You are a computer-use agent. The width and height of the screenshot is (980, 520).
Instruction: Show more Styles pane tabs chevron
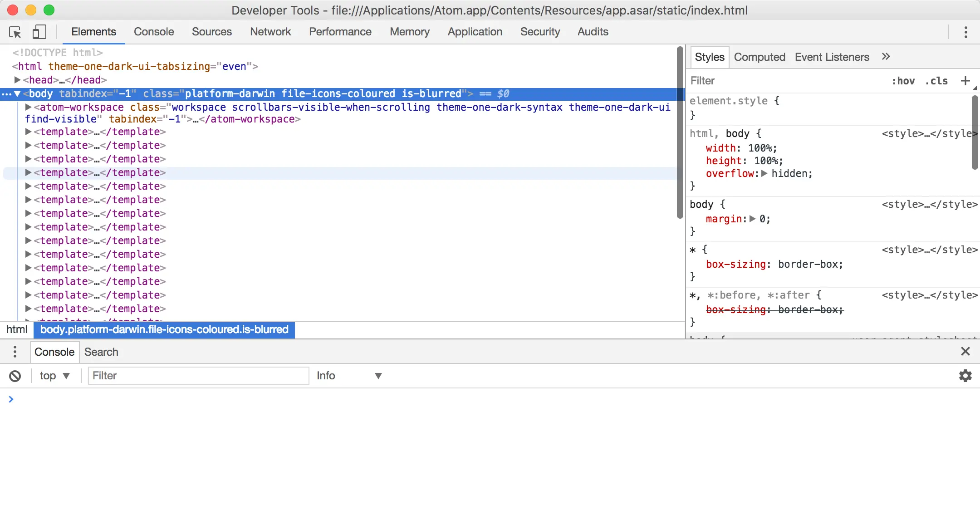pyautogui.click(x=886, y=57)
